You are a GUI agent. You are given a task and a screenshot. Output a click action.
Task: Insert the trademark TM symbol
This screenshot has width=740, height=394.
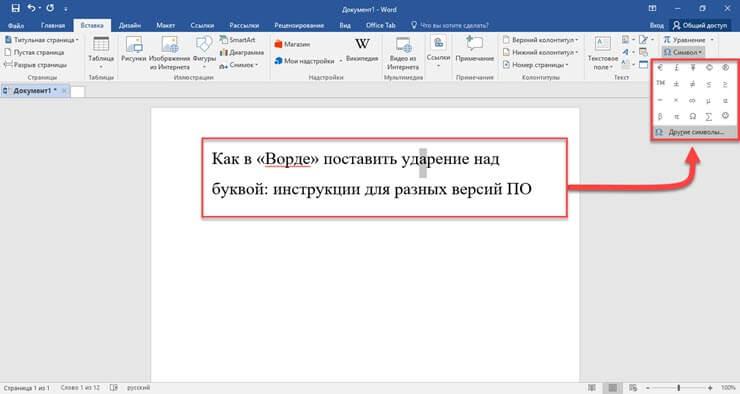[x=660, y=84]
